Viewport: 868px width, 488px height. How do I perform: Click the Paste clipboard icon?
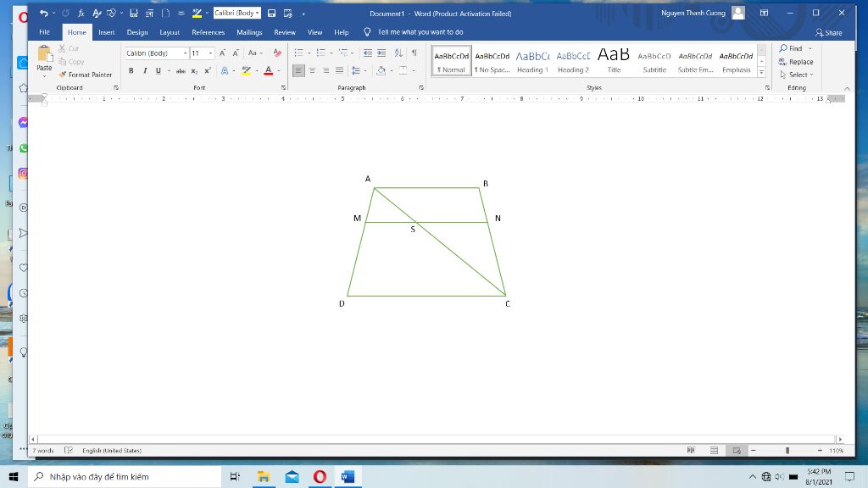(x=44, y=54)
